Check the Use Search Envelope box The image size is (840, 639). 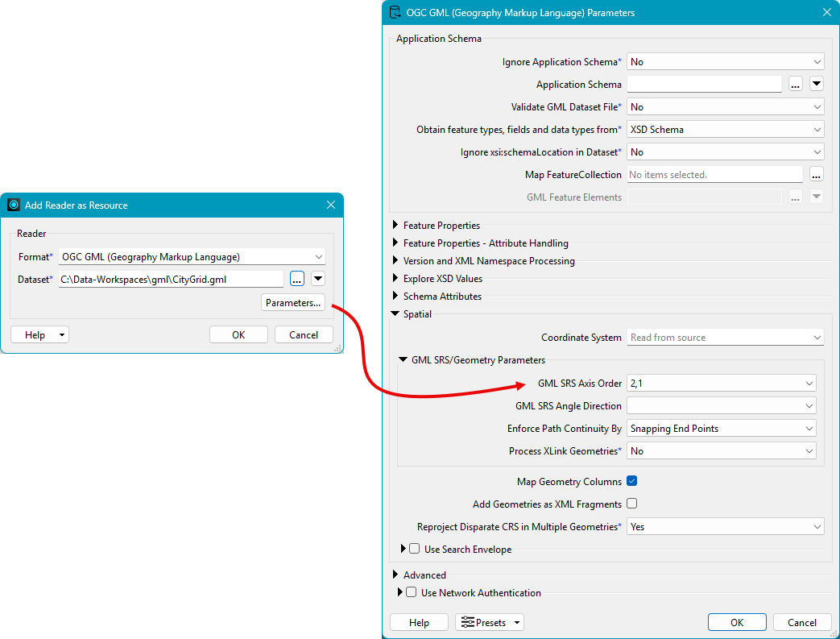415,549
